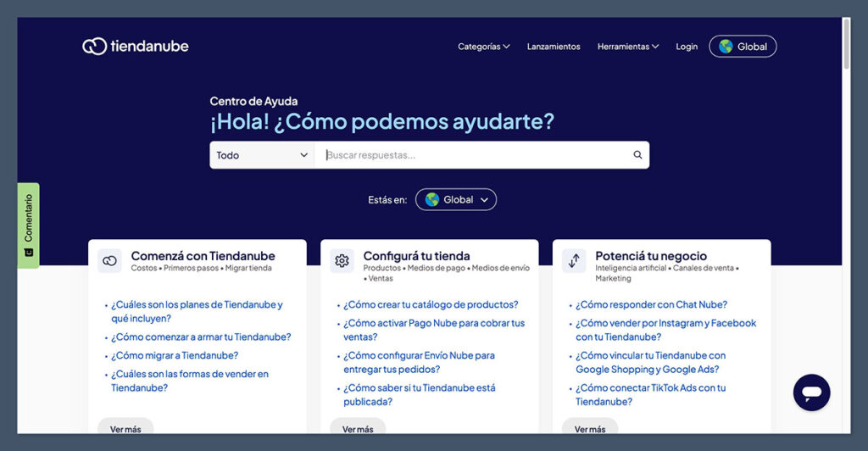Open ¿Cómo crear tu catálogo de productos?
Image resolution: width=868 pixels, height=451 pixels.
coord(431,305)
